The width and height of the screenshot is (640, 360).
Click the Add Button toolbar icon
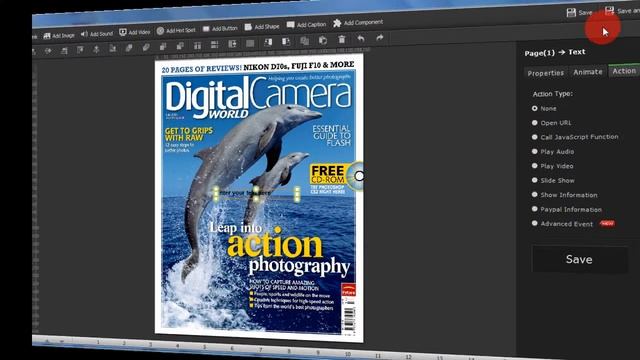coord(206,29)
